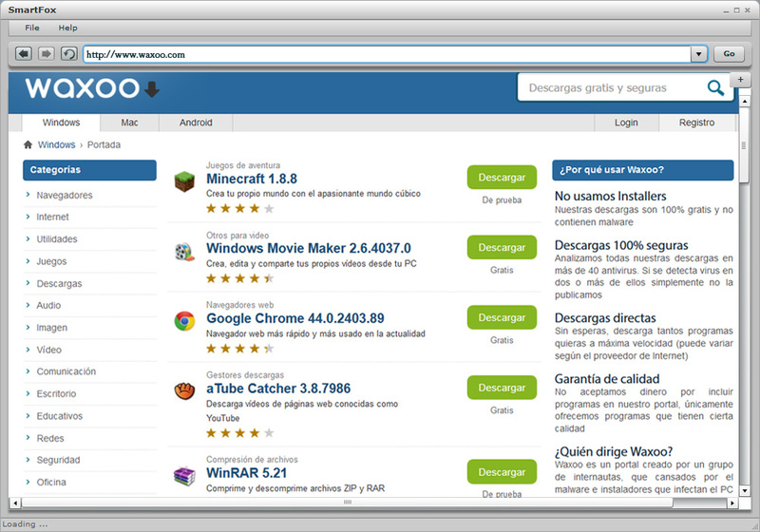Open the Redes category
Viewport: 760px width, 532px height.
(50, 439)
